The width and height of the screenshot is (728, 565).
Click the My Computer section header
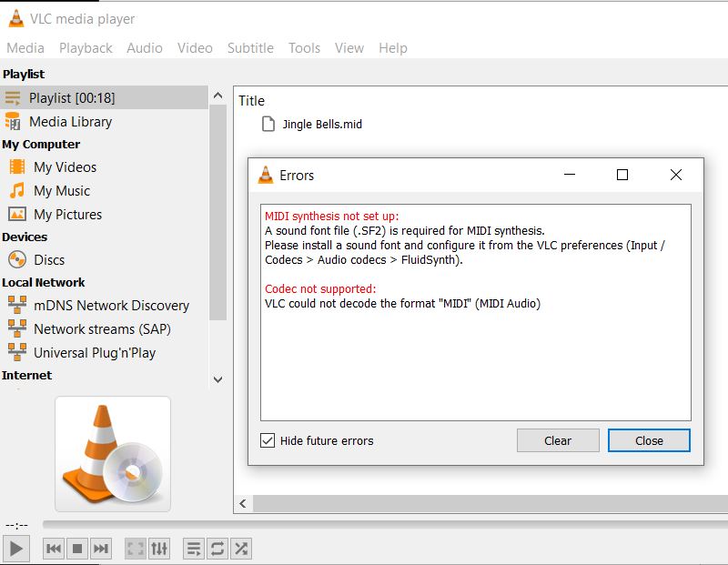point(41,144)
